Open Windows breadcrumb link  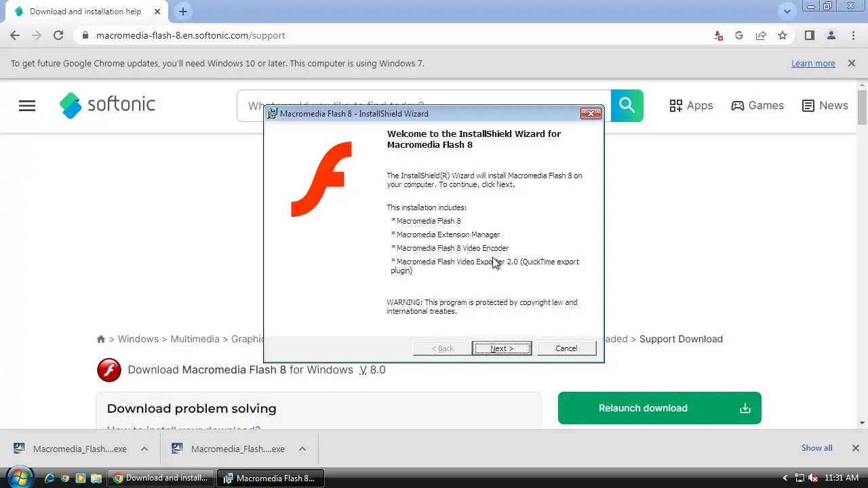[138, 339]
